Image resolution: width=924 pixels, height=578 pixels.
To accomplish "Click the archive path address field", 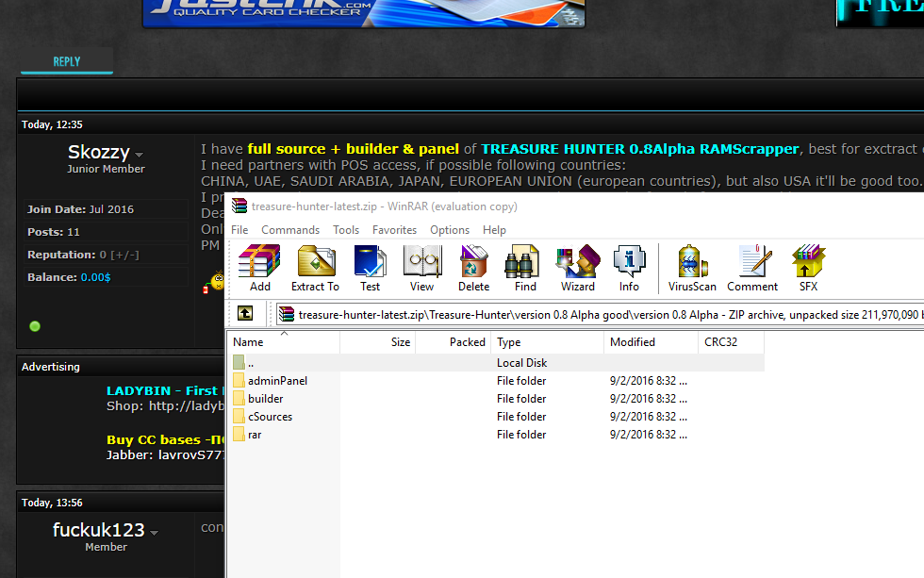I will click(600, 314).
